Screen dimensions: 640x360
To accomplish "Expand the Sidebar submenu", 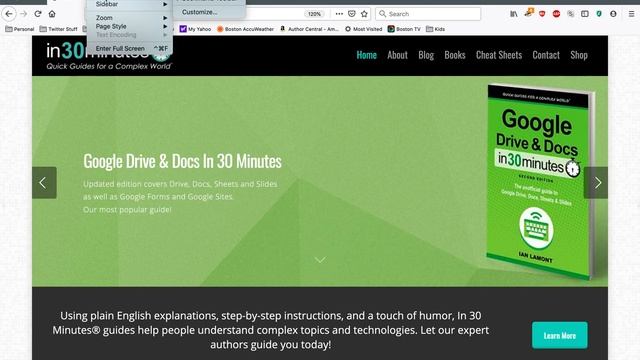I will (130, 4).
